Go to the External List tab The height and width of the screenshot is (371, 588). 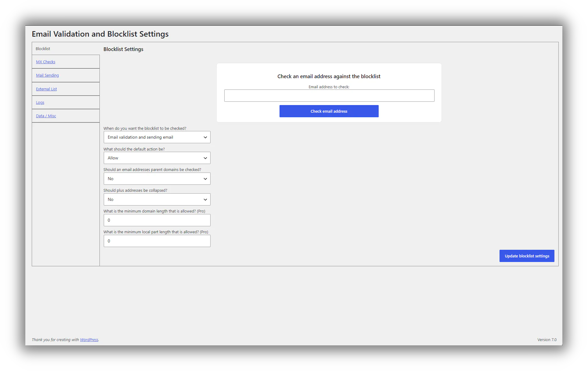click(x=46, y=89)
